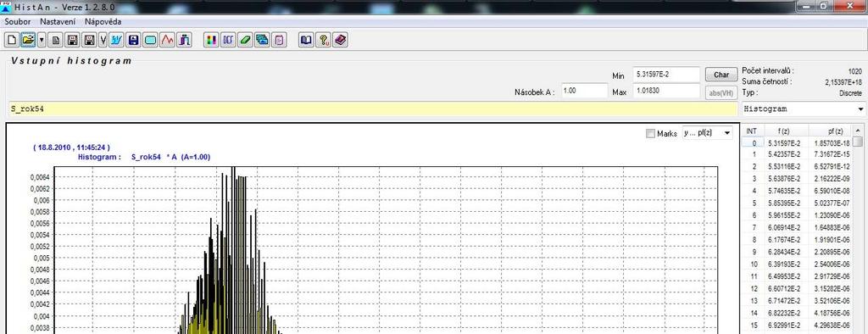Click the pf (z) column header
Screen dimensions: 868x334
831,131
